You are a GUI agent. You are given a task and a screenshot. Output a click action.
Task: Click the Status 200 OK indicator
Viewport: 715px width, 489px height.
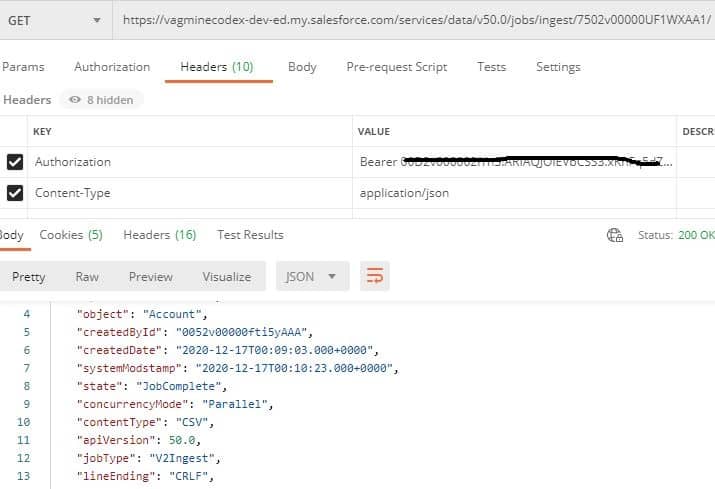(x=676, y=235)
